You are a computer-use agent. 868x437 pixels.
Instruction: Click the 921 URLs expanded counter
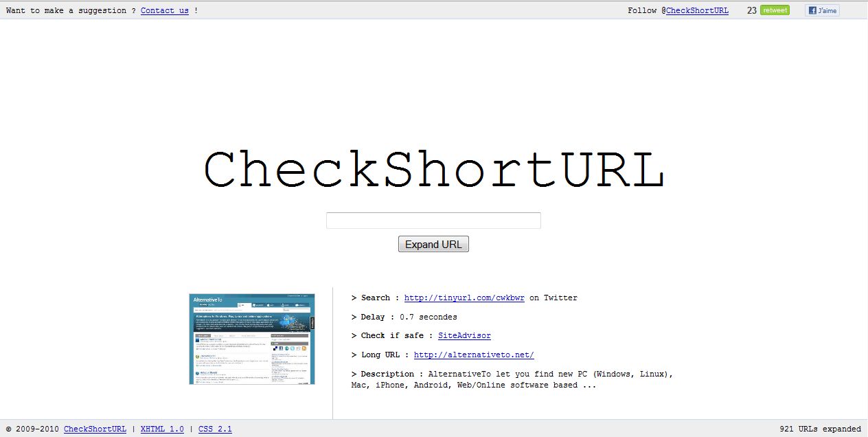(x=822, y=429)
